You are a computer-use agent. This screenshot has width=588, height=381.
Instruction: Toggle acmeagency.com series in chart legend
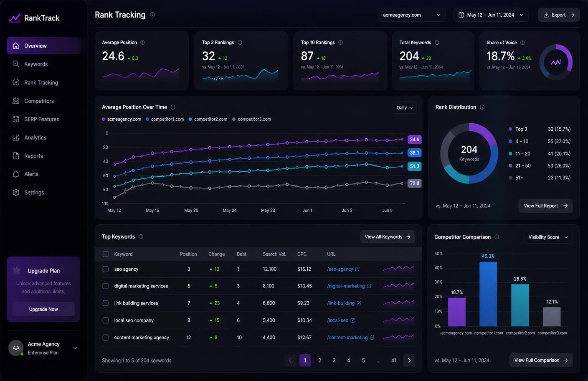122,119
